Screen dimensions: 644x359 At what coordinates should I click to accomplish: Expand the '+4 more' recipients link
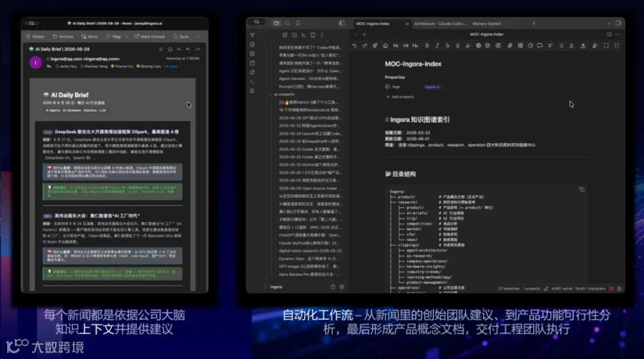coord(172,66)
